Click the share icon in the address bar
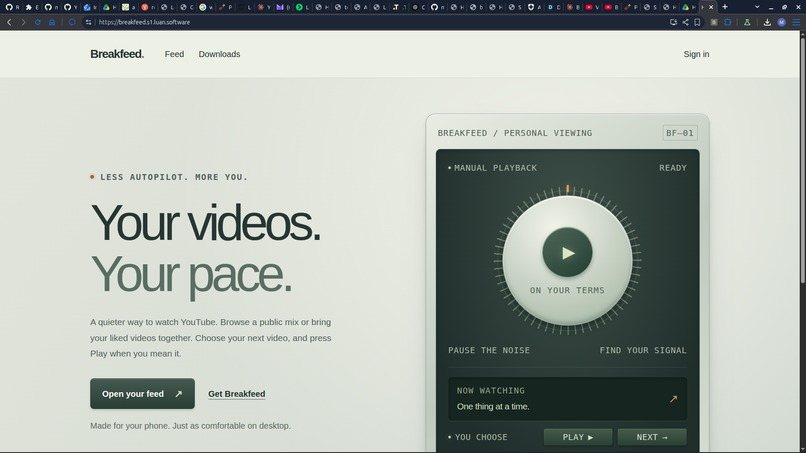806x453 pixels. (685, 22)
